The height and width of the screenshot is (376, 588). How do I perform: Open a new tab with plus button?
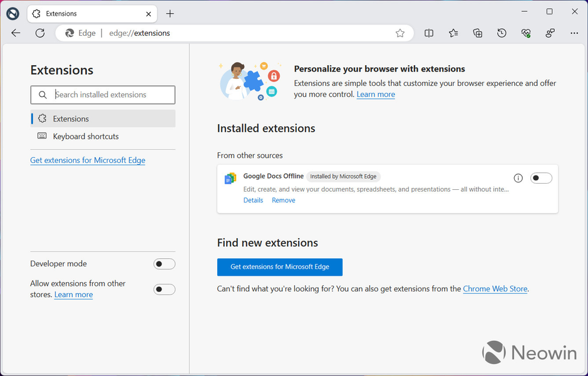point(170,13)
